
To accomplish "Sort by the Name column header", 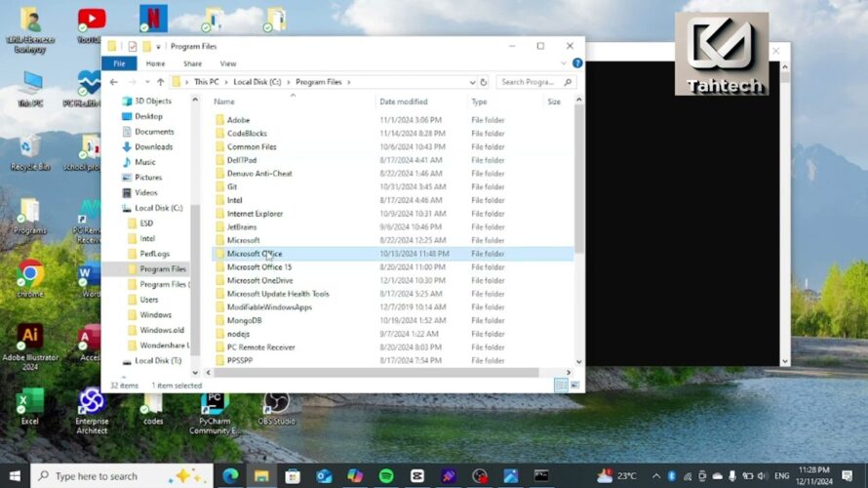I will (x=224, y=102).
